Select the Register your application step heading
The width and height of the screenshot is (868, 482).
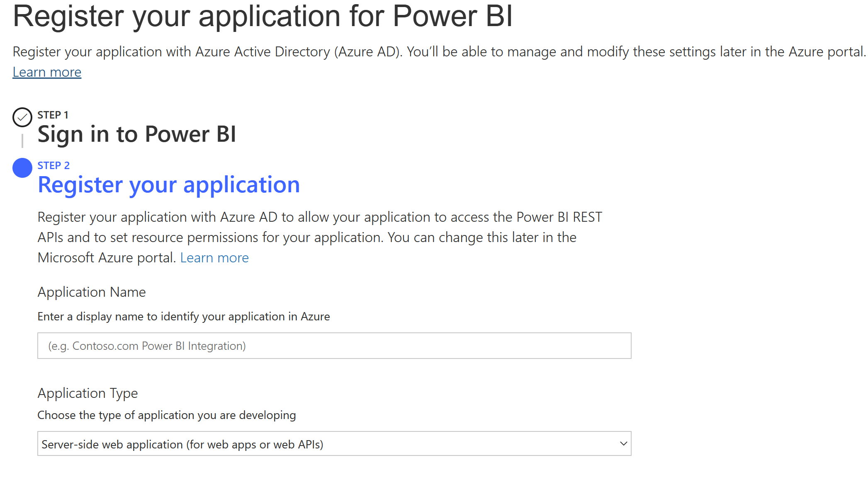coord(169,185)
